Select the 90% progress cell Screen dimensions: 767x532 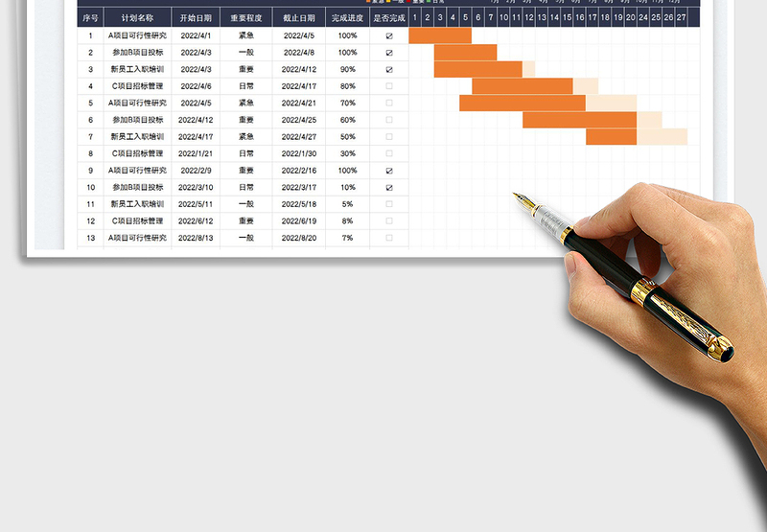347,69
